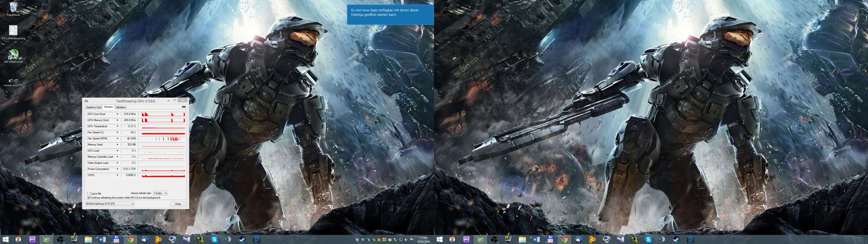Viewport: 868px width, 244px height.
Task: Open the Action Center flag tray icon
Action: click(411, 240)
